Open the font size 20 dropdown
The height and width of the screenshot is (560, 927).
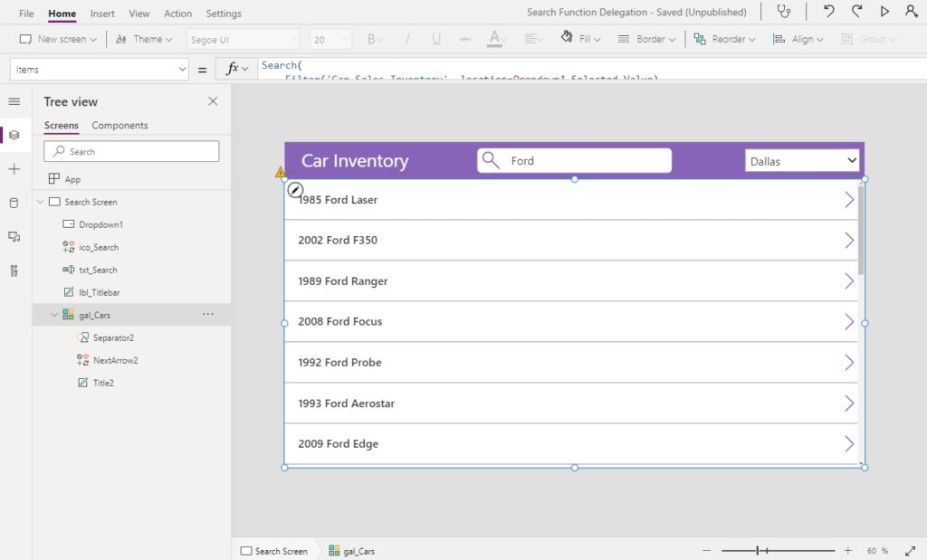331,40
